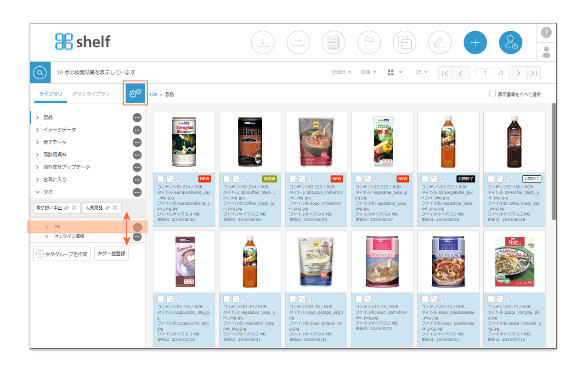Click the blue user upload icon

(510, 43)
